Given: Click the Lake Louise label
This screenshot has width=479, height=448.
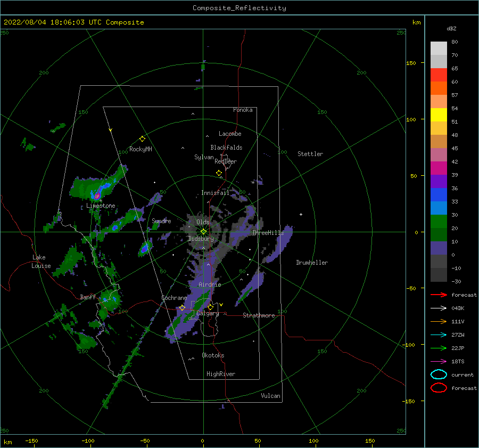Looking at the screenshot, I should click(42, 262).
